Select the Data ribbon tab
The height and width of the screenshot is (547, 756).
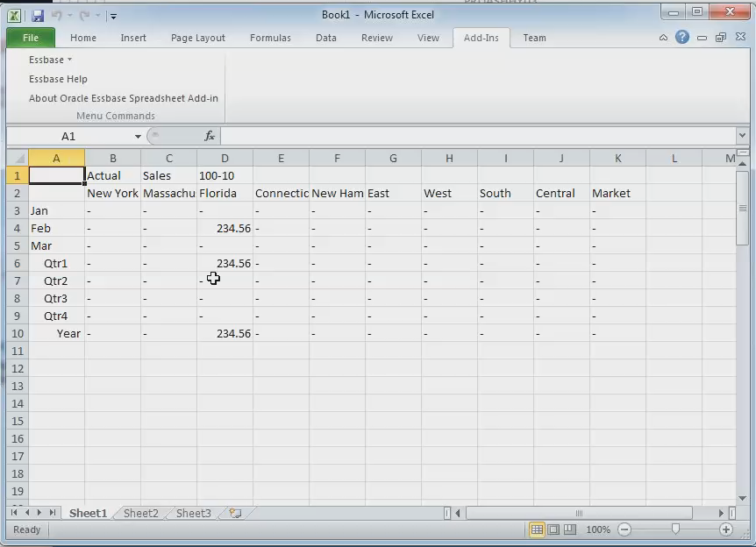tap(326, 38)
